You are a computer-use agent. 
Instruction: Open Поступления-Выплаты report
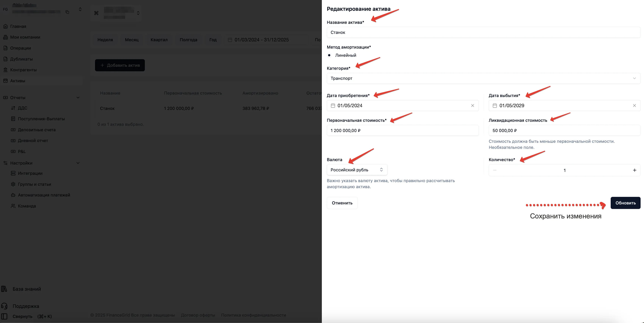tap(41, 119)
